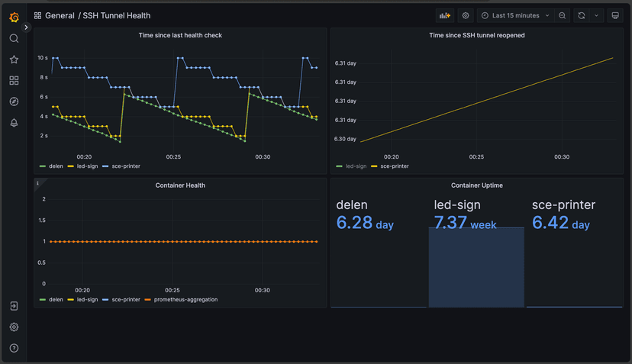Click the zoom out time range icon
This screenshot has height=364, width=632.
(563, 15)
